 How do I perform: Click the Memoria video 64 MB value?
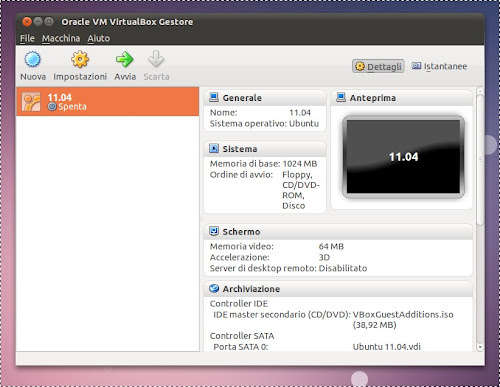pos(331,246)
